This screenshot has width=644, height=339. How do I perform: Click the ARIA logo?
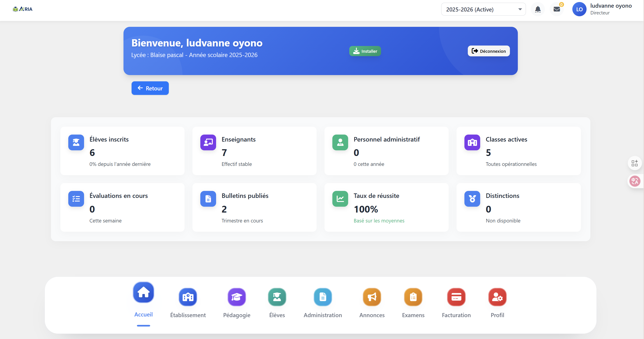23,9
